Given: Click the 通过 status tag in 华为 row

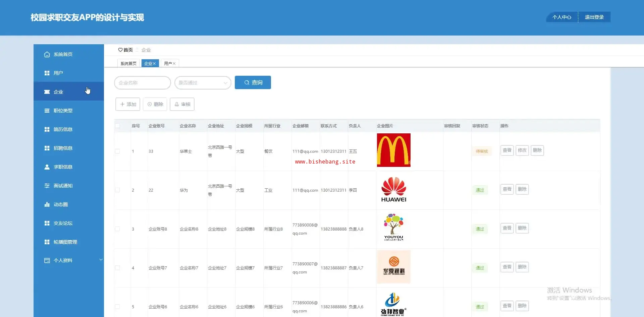Looking at the screenshot, I should pos(480,190).
